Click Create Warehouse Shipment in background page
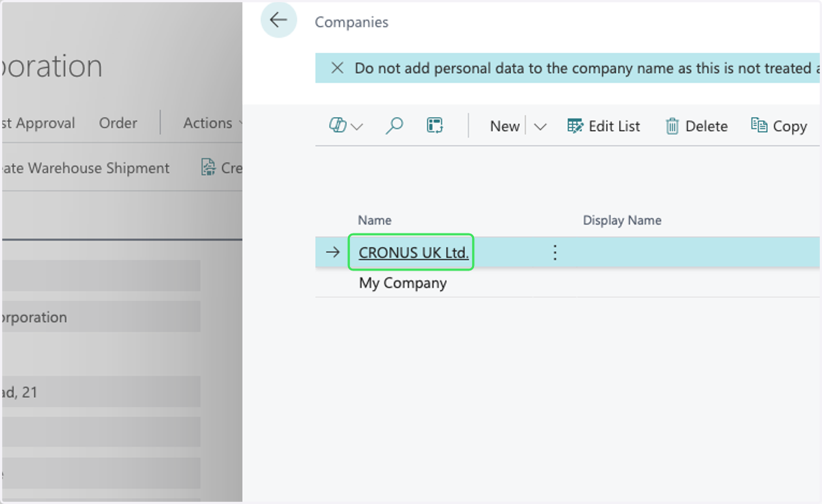The width and height of the screenshot is (822, 504). coord(86,168)
